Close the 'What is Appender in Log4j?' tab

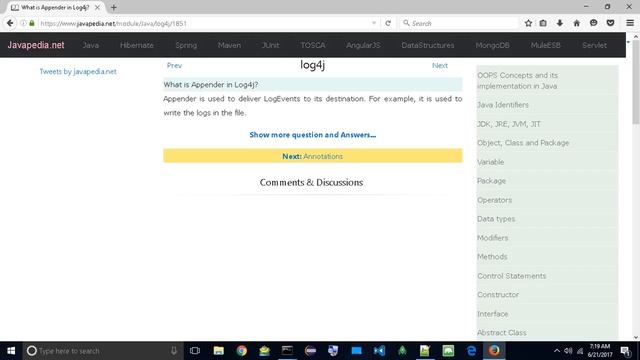[97, 7]
